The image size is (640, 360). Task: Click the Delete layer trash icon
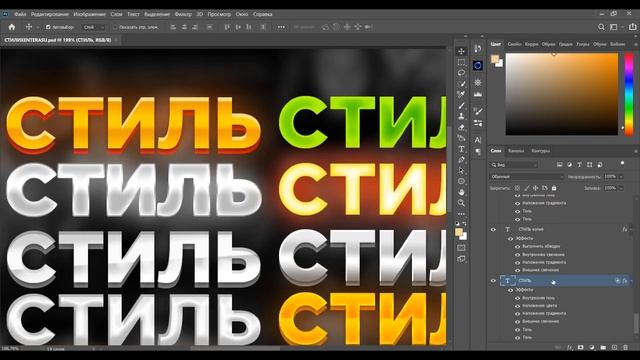pos(626,347)
